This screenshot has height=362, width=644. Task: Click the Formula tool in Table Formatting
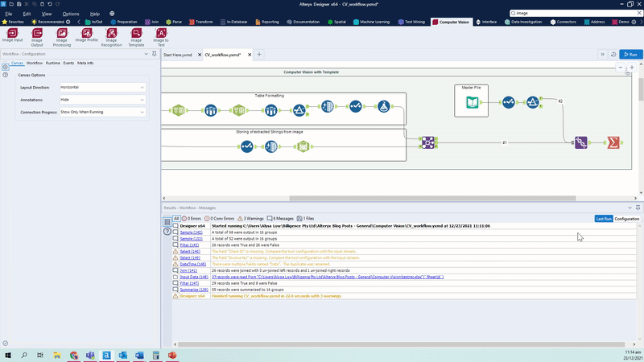coord(384,106)
